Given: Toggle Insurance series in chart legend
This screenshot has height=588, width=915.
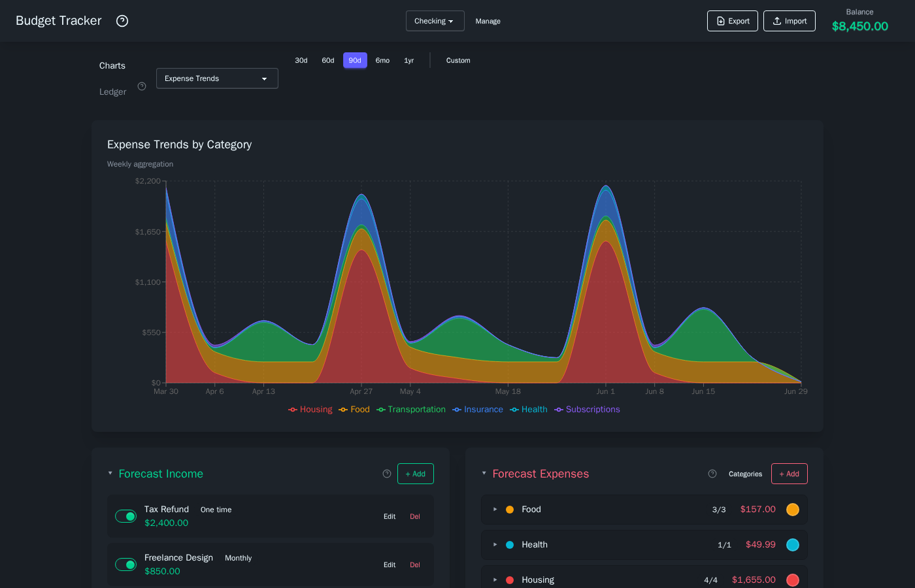Looking at the screenshot, I should pyautogui.click(x=478, y=410).
